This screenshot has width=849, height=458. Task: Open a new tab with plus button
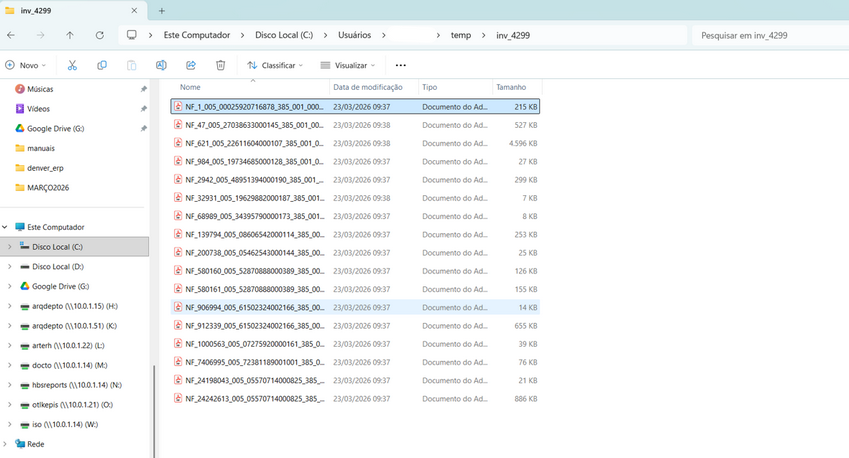click(162, 10)
